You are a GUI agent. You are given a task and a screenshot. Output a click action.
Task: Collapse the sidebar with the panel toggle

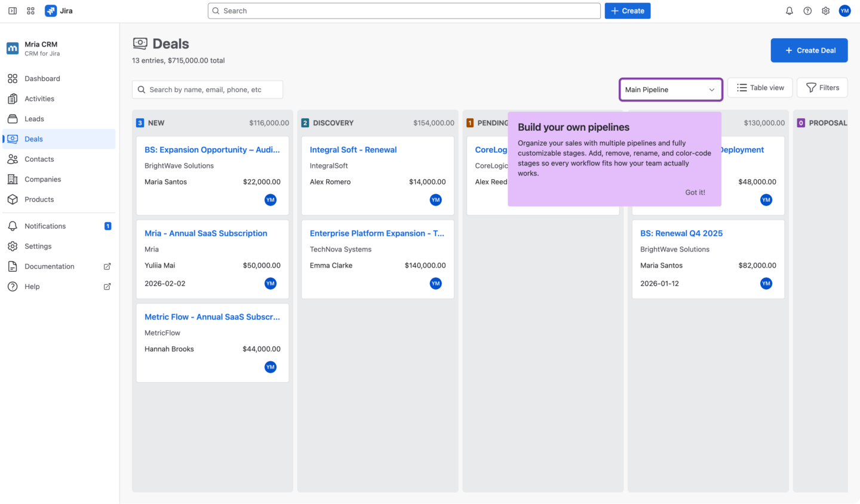(x=12, y=10)
